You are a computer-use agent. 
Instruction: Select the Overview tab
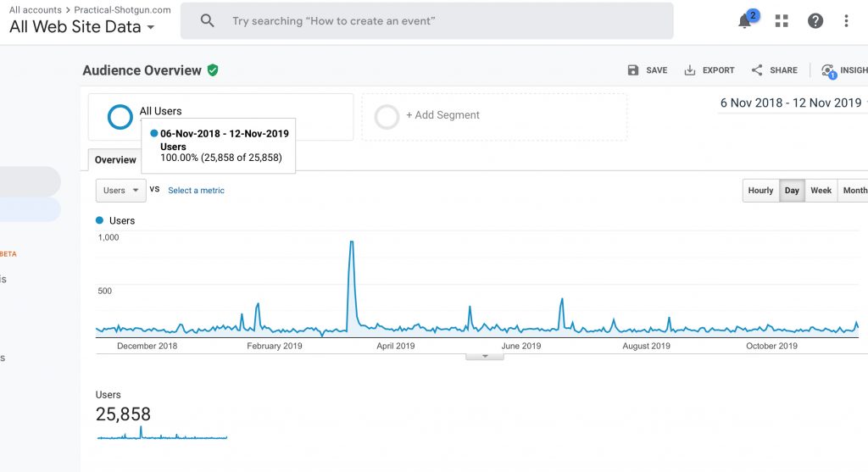coord(115,160)
